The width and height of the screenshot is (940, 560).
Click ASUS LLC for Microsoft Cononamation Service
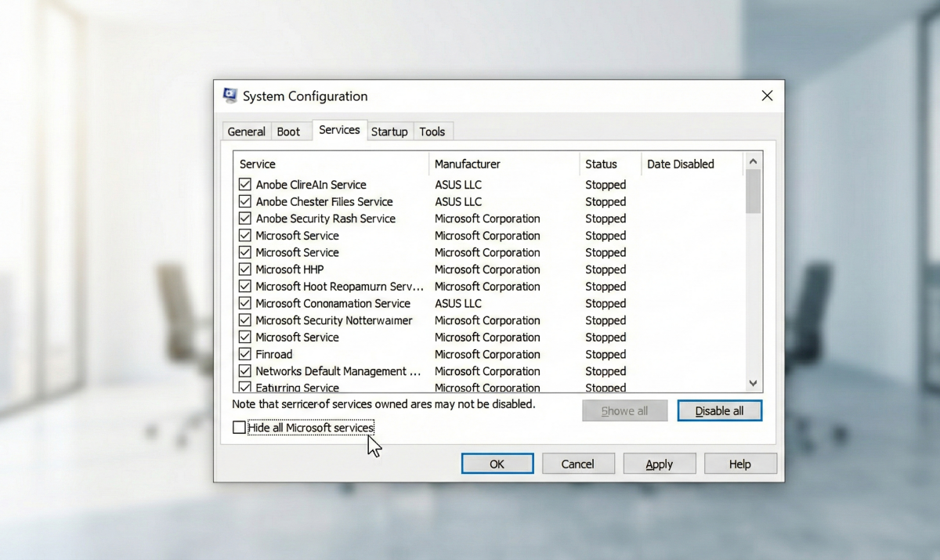point(458,303)
